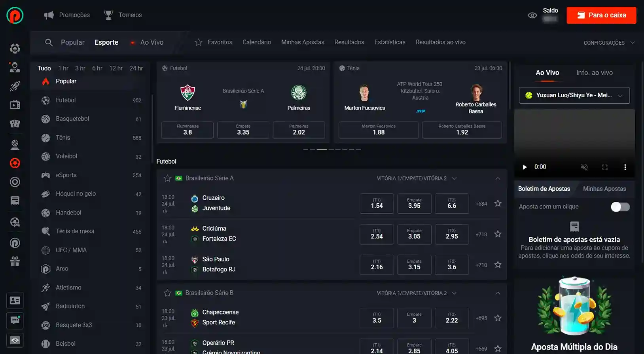Favorite the Criciúma vs Fortaleza EC match

point(498,234)
